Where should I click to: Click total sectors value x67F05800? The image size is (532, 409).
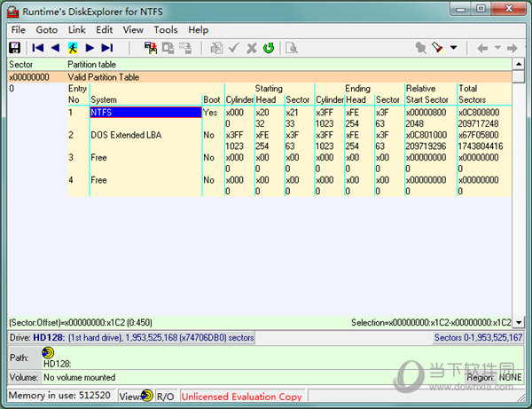[x=479, y=135]
